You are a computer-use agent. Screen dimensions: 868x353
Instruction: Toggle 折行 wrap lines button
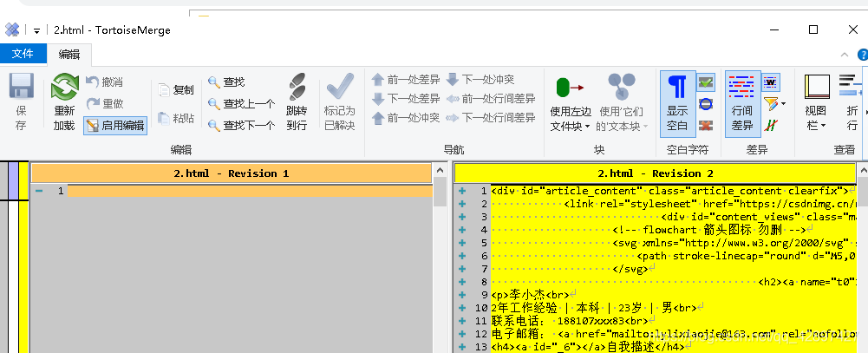(852, 102)
